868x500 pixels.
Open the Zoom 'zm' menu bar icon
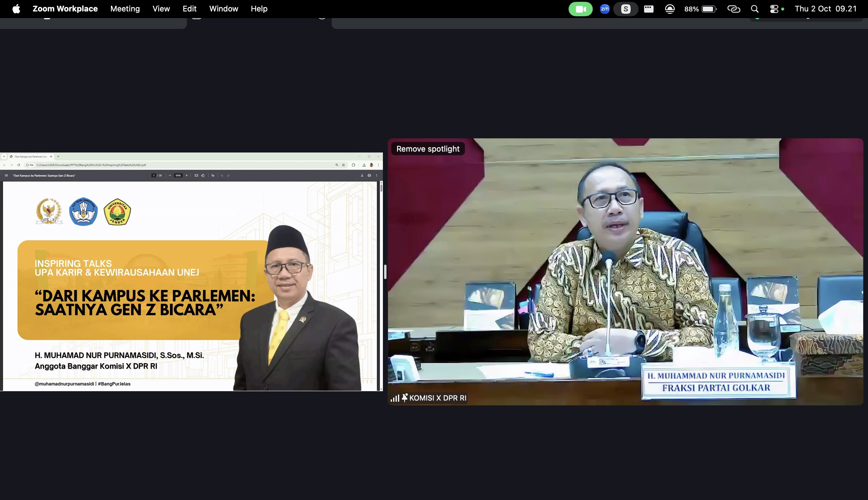(604, 9)
